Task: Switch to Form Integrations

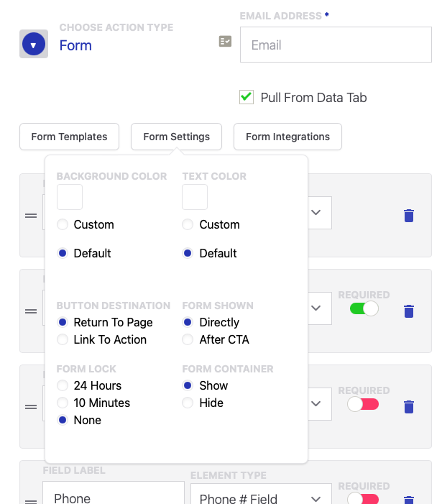Action: pos(287,137)
